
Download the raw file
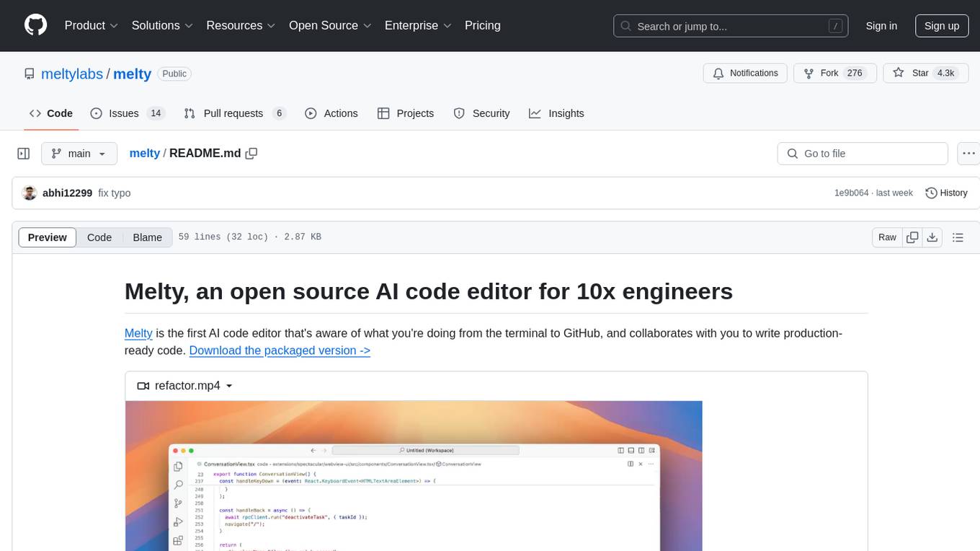932,237
